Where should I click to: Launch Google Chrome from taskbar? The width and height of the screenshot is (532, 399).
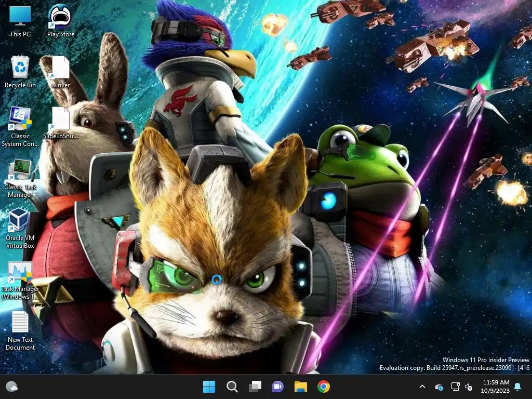[323, 387]
